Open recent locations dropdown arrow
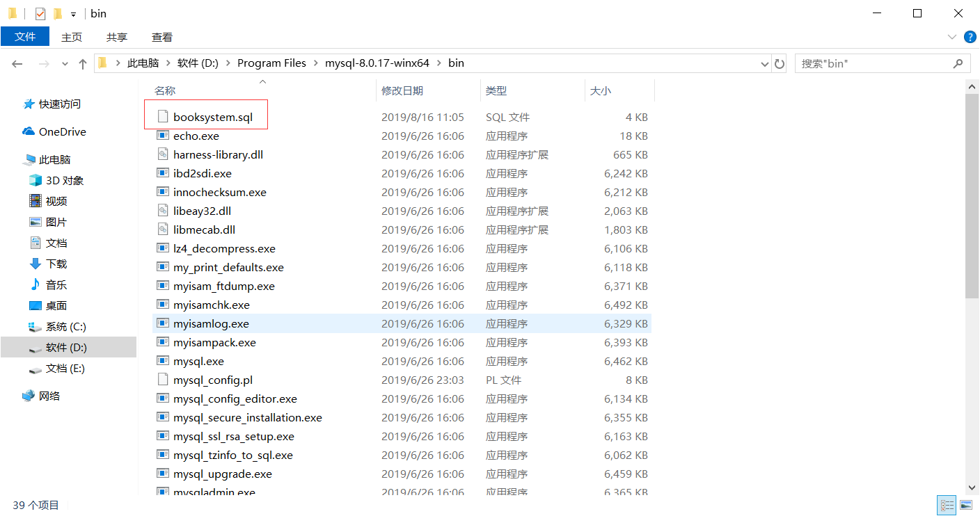980x516 pixels. click(65, 63)
